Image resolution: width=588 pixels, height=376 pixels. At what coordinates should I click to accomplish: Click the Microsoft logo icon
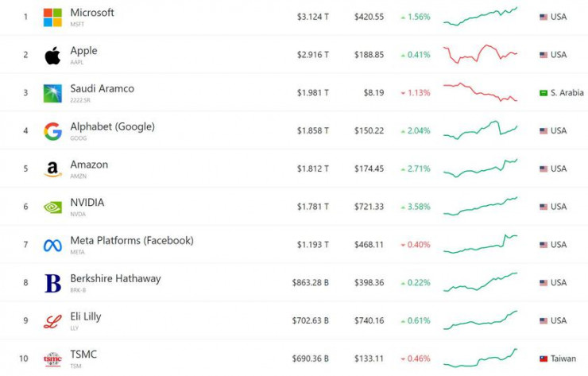tap(52, 17)
